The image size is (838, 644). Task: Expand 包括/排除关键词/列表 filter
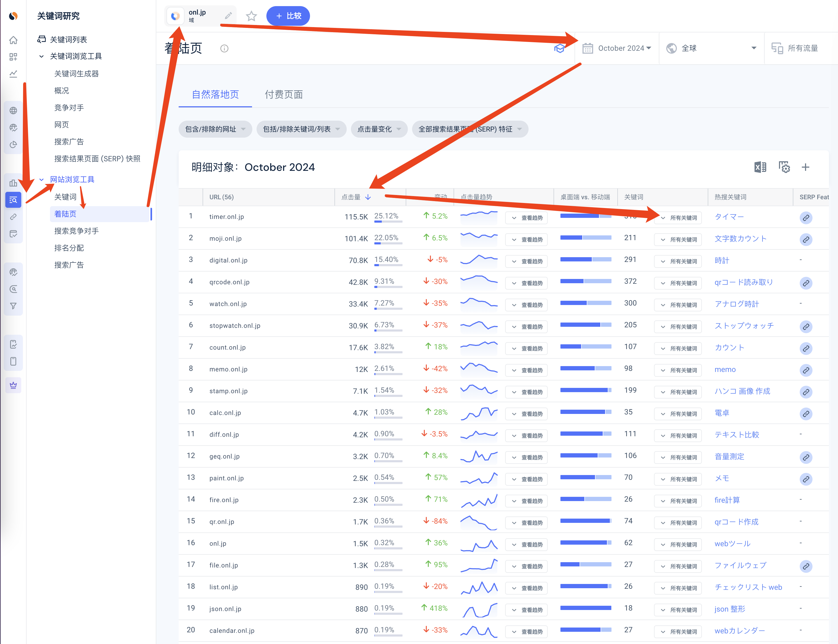[301, 129]
